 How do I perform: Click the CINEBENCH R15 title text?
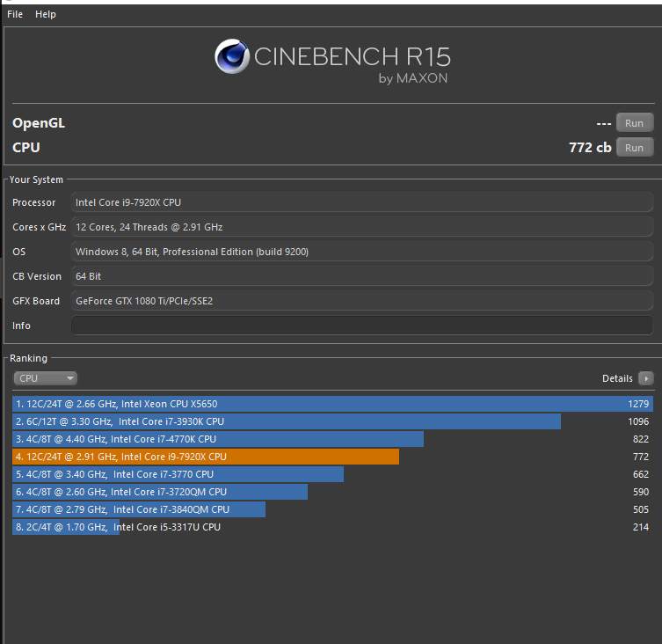point(353,56)
